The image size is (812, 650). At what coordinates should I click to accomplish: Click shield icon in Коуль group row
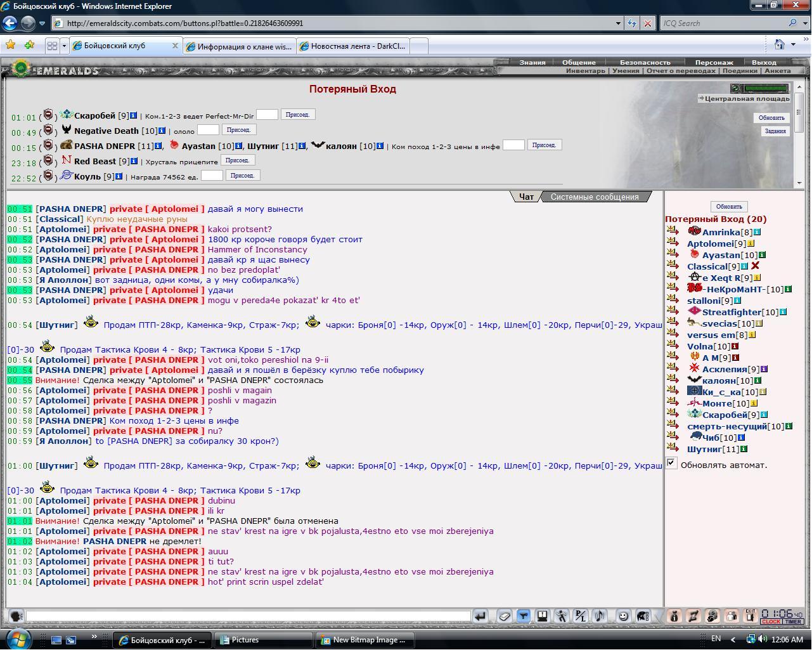[x=48, y=176]
